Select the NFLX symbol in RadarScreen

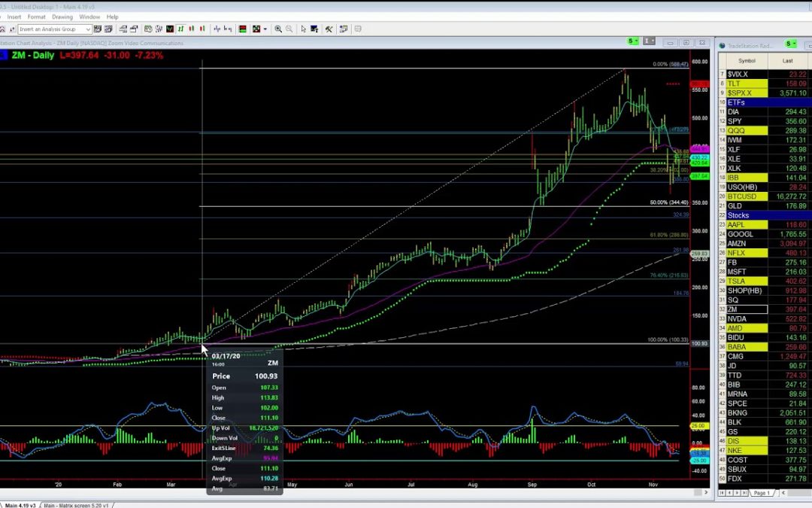(747, 253)
